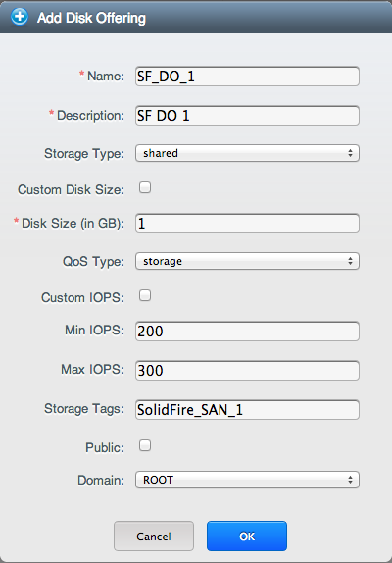This screenshot has width=392, height=563.
Task: Enable the Custom IOPS checkbox
Action: (145, 295)
